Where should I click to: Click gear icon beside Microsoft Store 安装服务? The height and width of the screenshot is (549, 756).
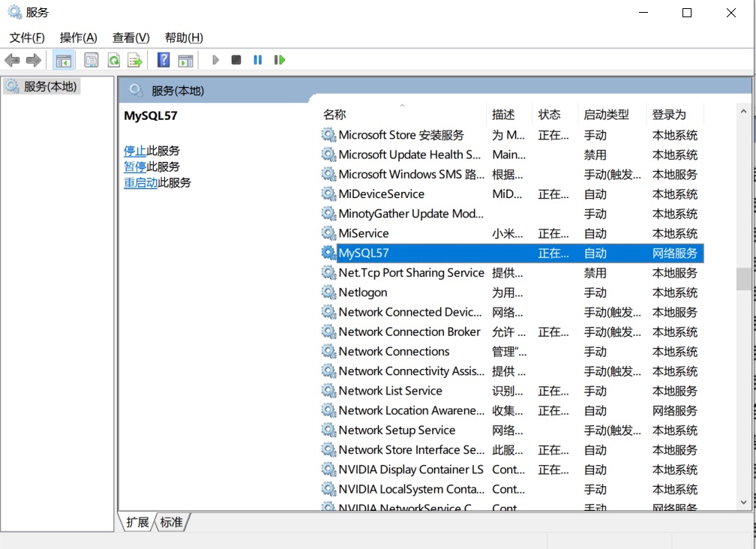coord(328,134)
